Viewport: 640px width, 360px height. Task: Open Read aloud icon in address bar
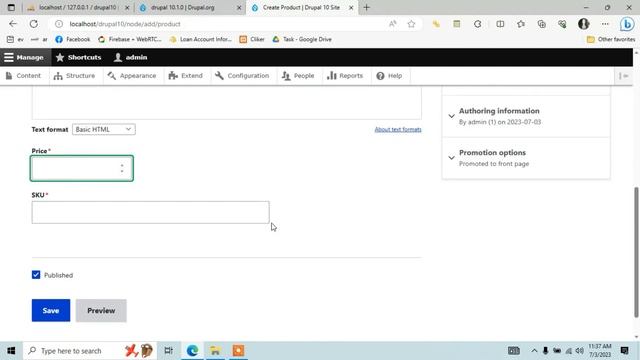click(392, 24)
